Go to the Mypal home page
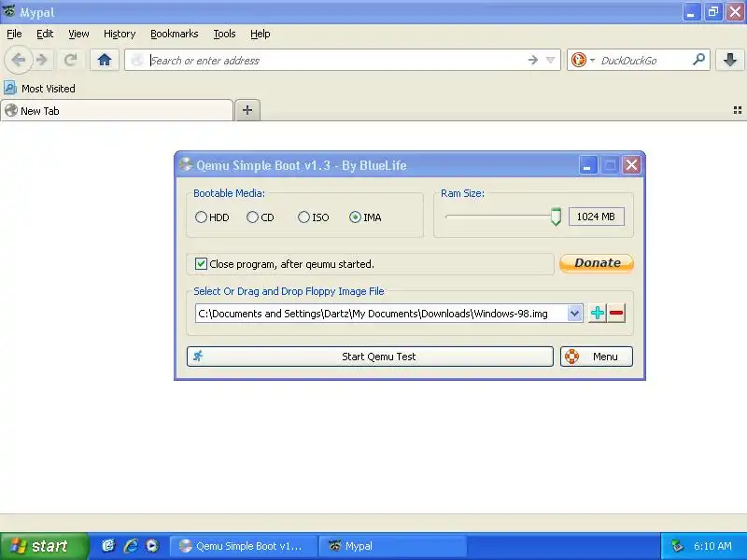The width and height of the screenshot is (747, 560). 105,60
